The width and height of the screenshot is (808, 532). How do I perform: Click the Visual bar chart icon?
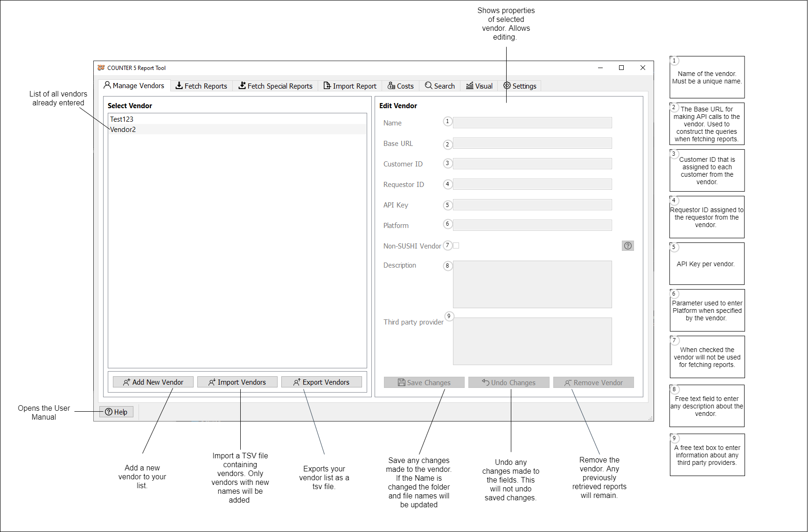point(470,86)
